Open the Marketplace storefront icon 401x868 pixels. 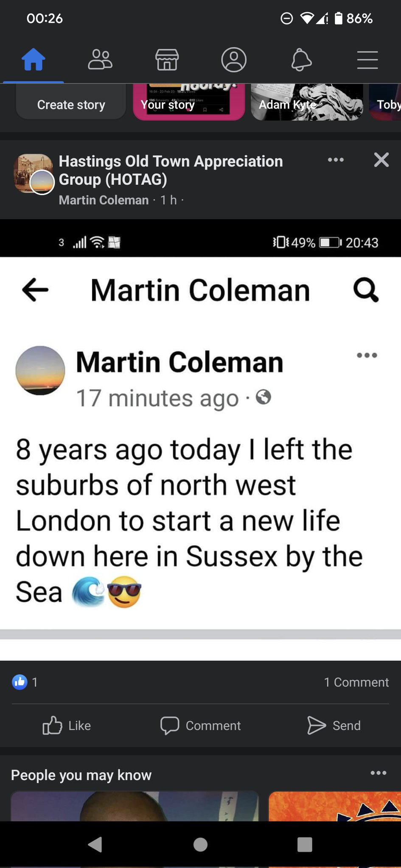pos(167,59)
